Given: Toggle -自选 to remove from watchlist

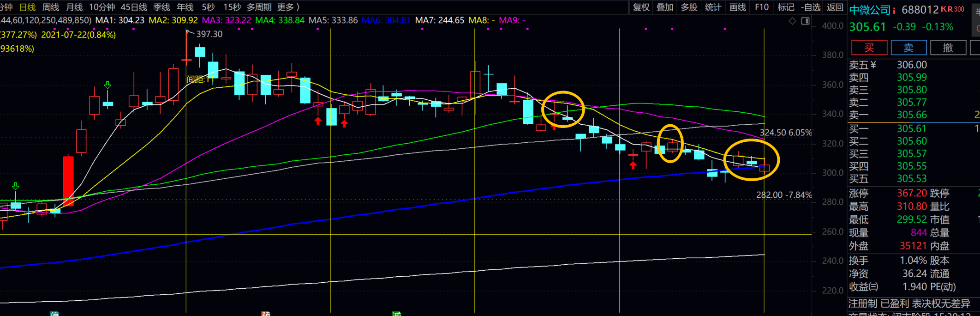Looking at the screenshot, I should pos(811,7).
